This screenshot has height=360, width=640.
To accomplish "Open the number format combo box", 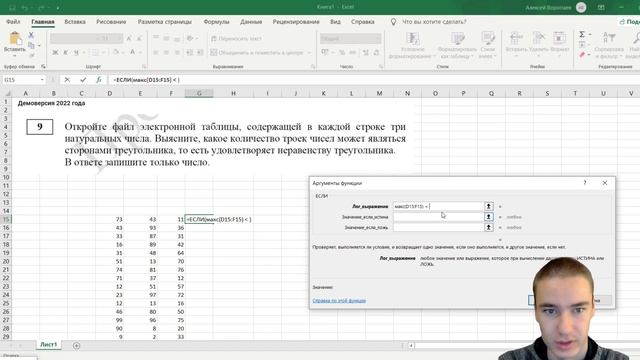I will coord(350,38).
